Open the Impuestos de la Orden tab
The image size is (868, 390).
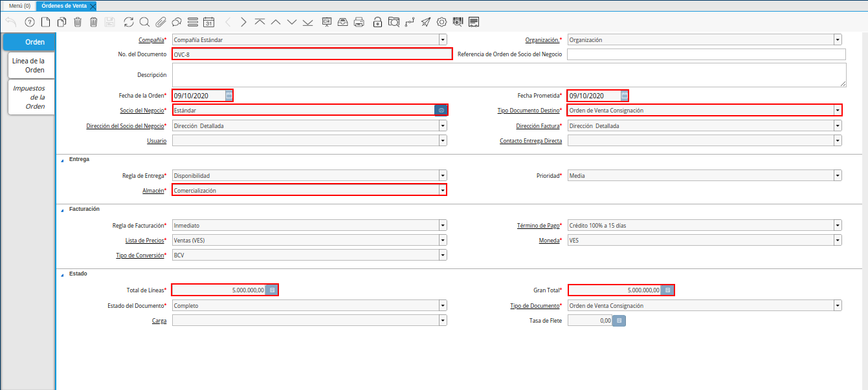pos(30,97)
